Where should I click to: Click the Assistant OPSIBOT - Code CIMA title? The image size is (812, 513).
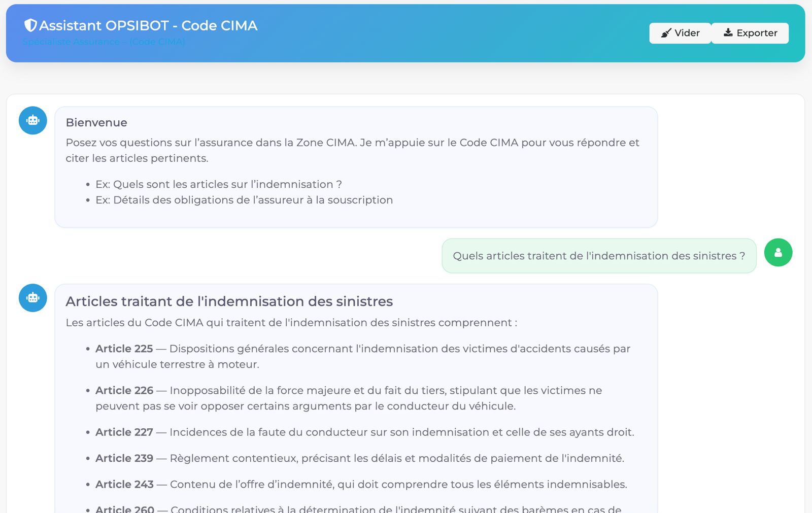click(x=148, y=25)
